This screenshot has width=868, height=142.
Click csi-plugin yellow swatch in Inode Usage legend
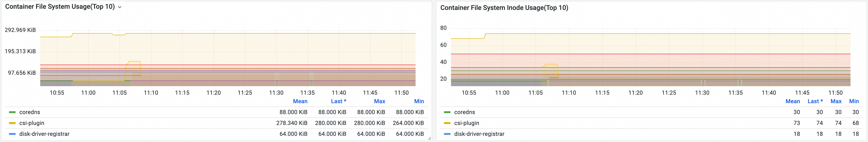pyautogui.click(x=447, y=123)
